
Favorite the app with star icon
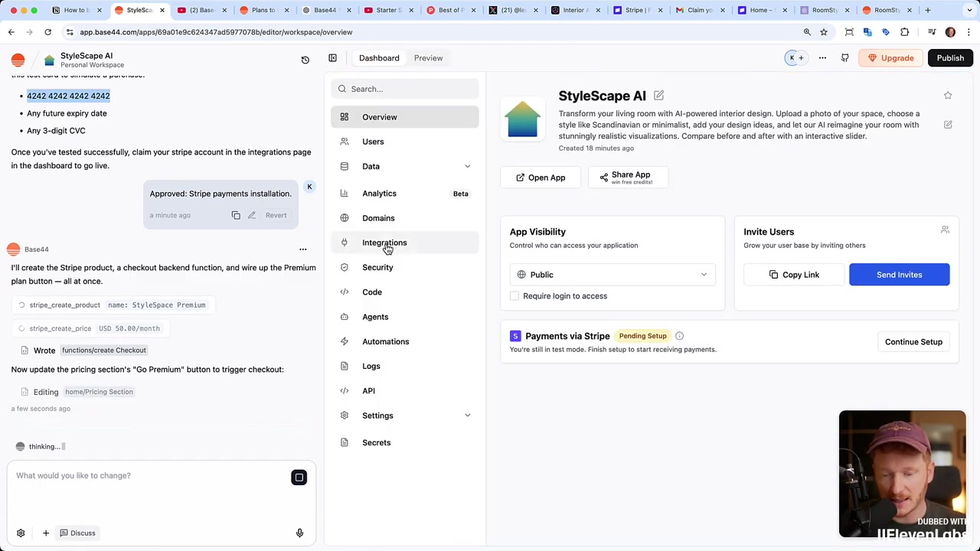coord(948,96)
